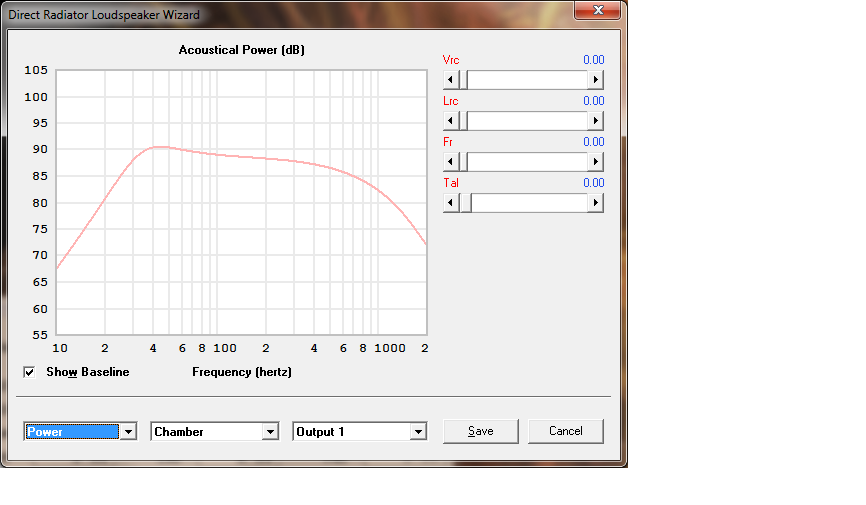Screen dimensions: 866x505
Task: Click the red Fr label
Action: coord(448,141)
